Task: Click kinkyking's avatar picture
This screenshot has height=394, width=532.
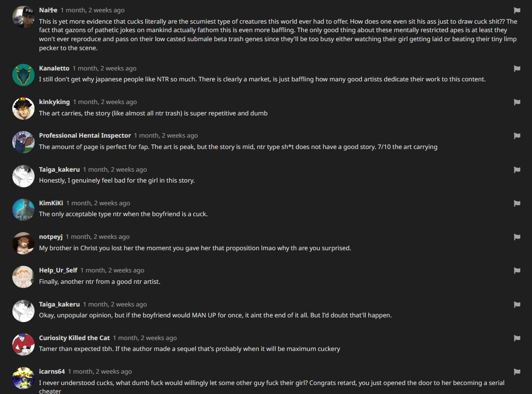Action: pyautogui.click(x=23, y=108)
